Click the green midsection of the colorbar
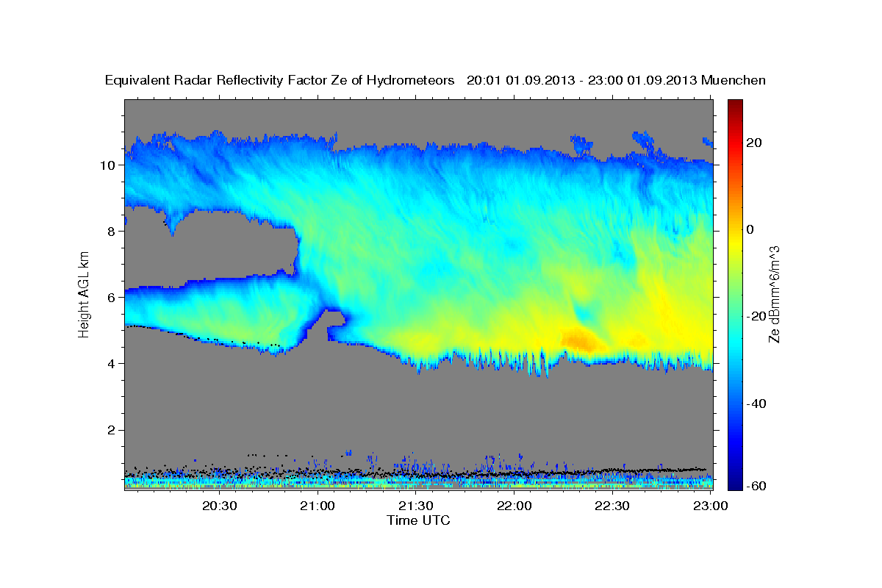Image resolution: width=882 pixels, height=588 pixels. click(x=735, y=294)
